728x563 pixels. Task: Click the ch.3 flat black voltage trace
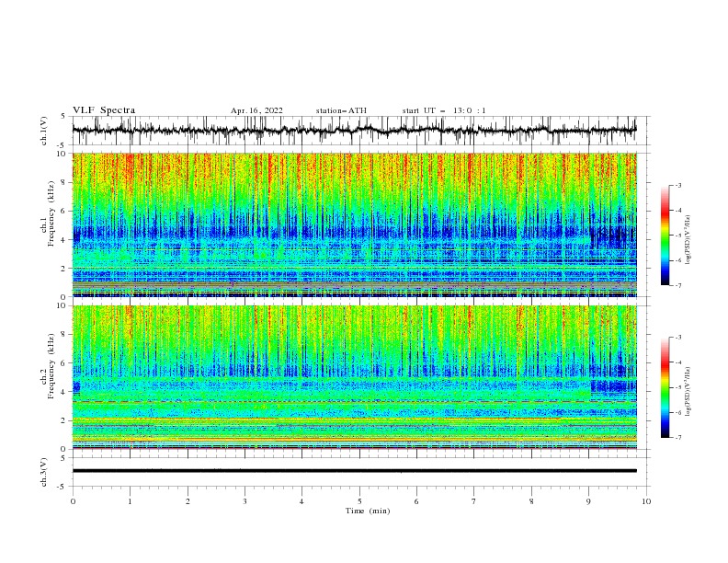(x=354, y=471)
